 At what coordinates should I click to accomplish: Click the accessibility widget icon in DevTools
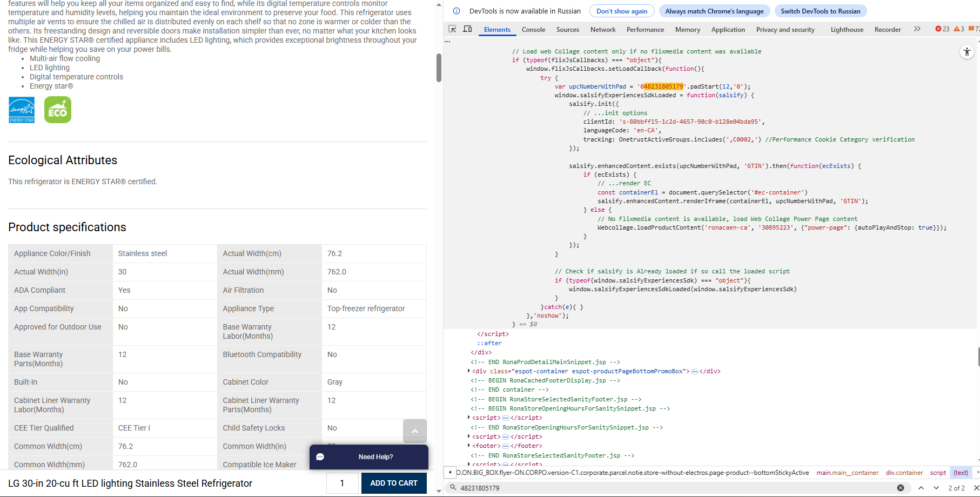point(967,52)
